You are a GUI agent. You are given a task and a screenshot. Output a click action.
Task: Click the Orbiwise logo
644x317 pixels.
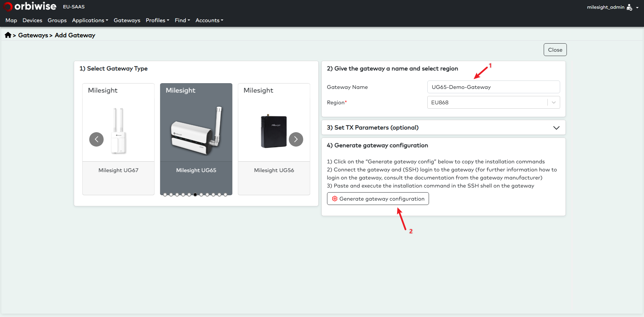pyautogui.click(x=30, y=6)
